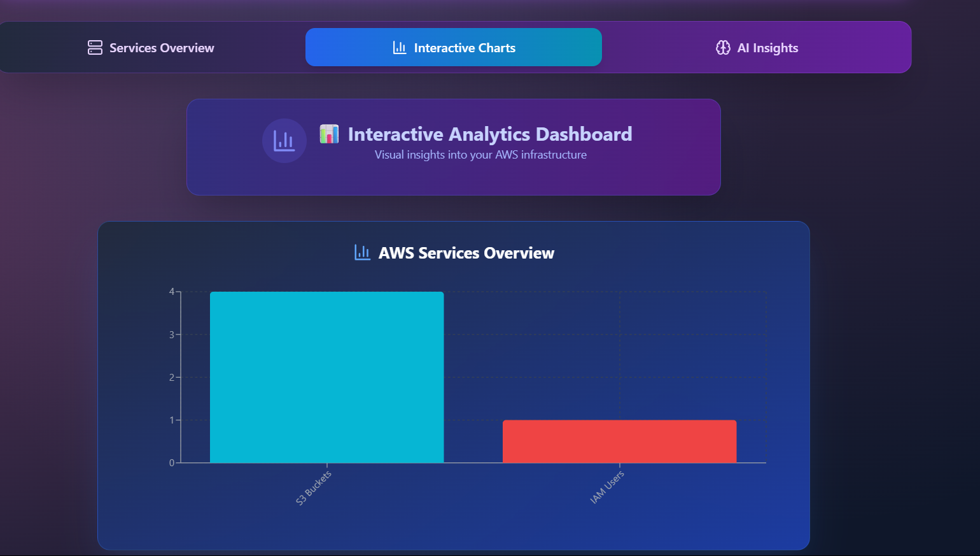Click the cyan S3 Buckets bar
980x556 pixels.
tap(327, 377)
